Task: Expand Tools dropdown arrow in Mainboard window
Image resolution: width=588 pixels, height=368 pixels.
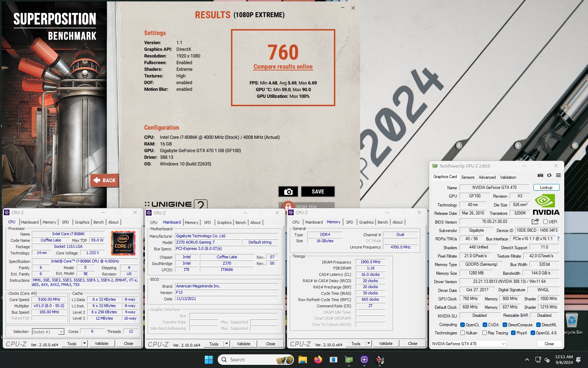Action: coord(226,344)
